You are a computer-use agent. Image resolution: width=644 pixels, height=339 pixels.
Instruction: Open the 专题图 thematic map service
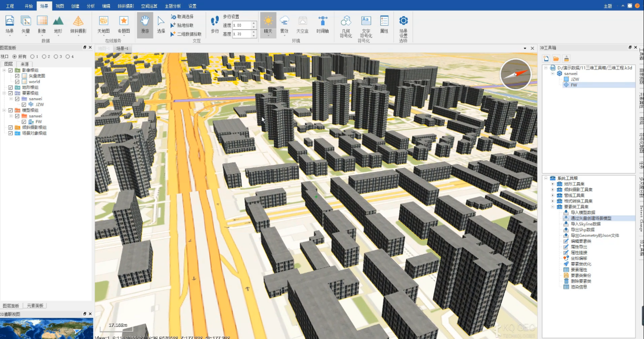pos(124,25)
